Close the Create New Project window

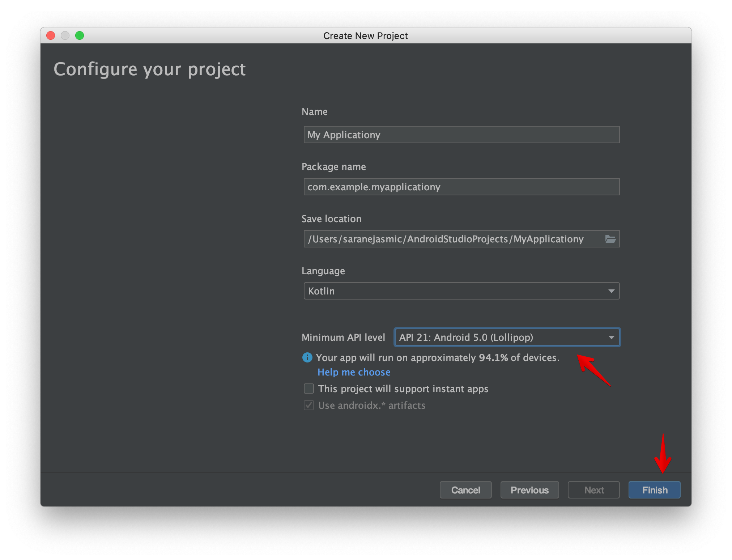[x=51, y=35]
